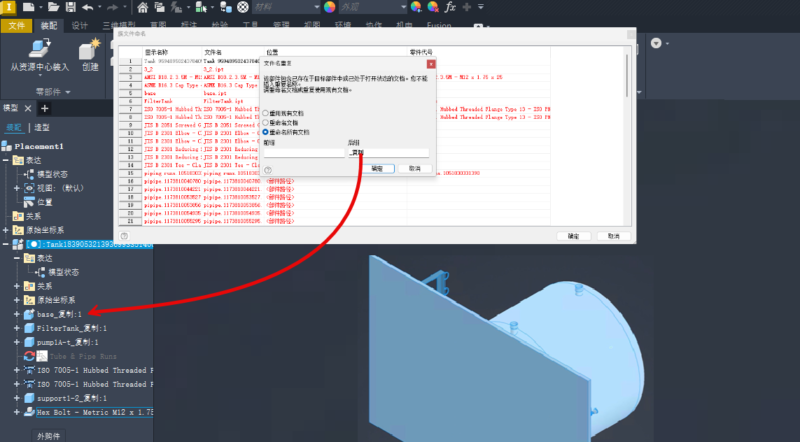Click the Tube & Pipe Runs refresh icon
The width and height of the screenshot is (800, 442).
(x=29, y=356)
